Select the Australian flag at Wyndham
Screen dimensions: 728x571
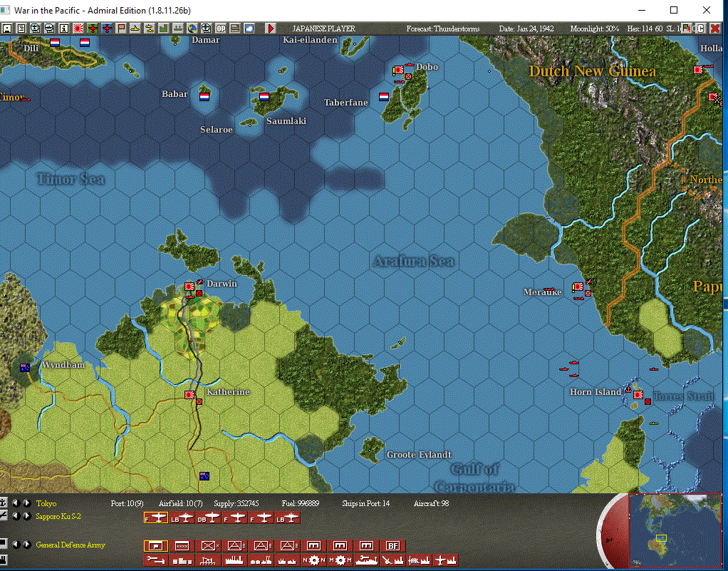click(x=25, y=368)
